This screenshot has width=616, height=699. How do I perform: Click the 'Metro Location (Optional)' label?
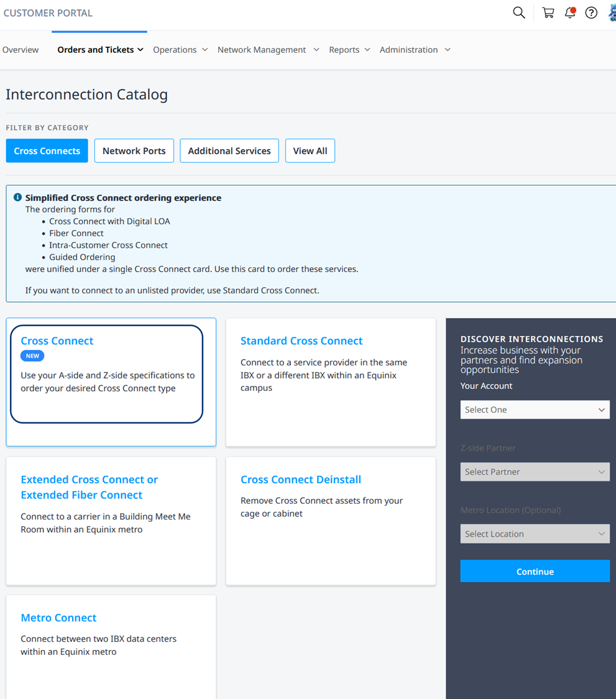click(511, 510)
